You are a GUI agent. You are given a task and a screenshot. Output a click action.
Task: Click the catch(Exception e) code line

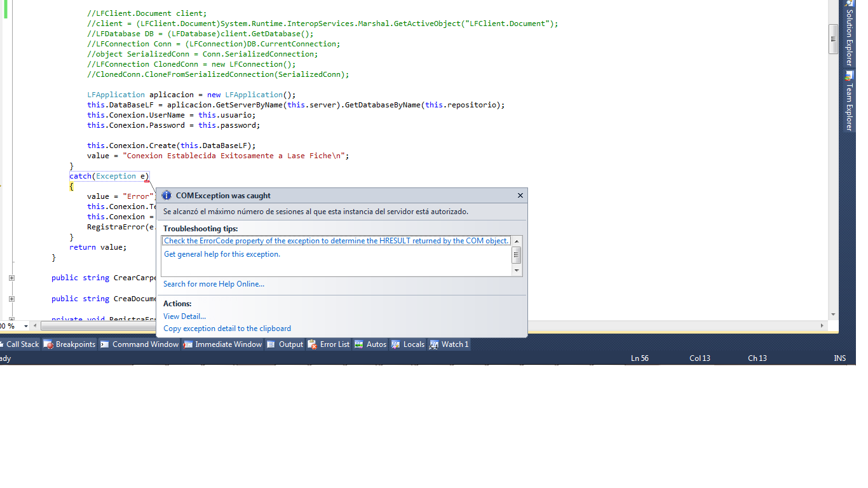pos(109,176)
